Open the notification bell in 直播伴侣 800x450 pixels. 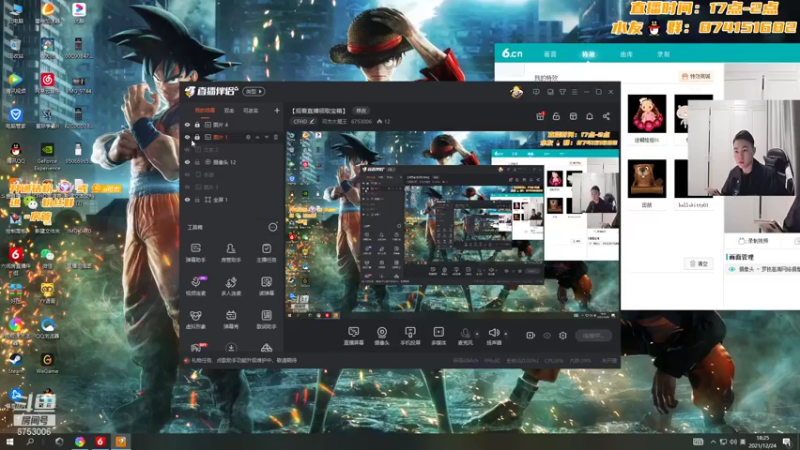589,116
